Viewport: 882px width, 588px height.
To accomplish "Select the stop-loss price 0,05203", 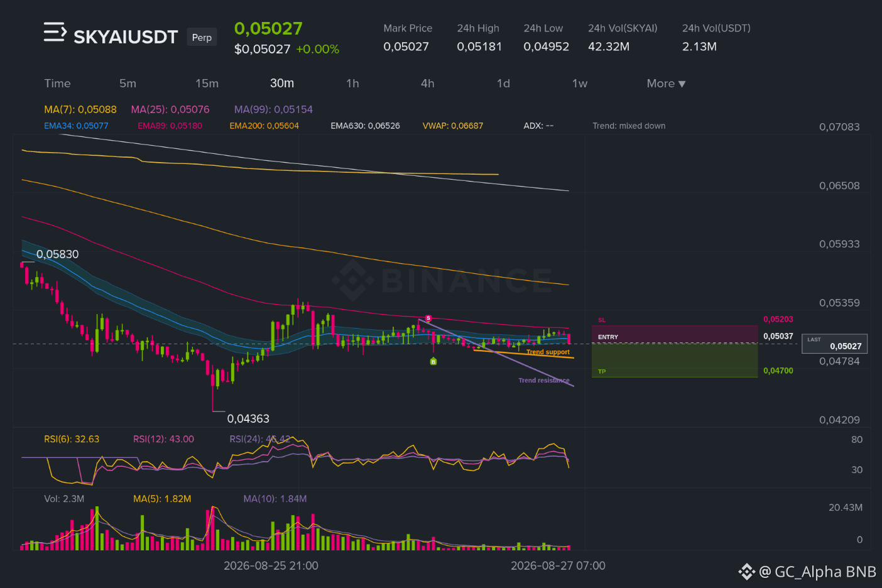I will pos(778,319).
